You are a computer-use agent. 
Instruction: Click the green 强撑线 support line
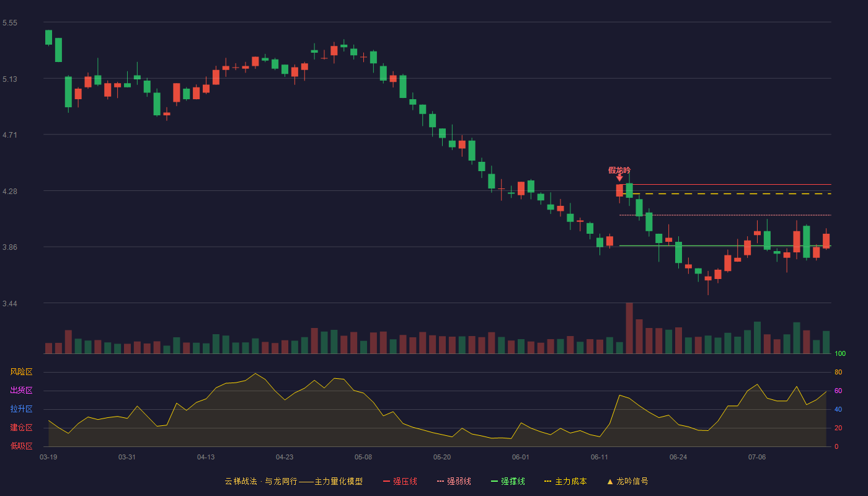[725, 246]
